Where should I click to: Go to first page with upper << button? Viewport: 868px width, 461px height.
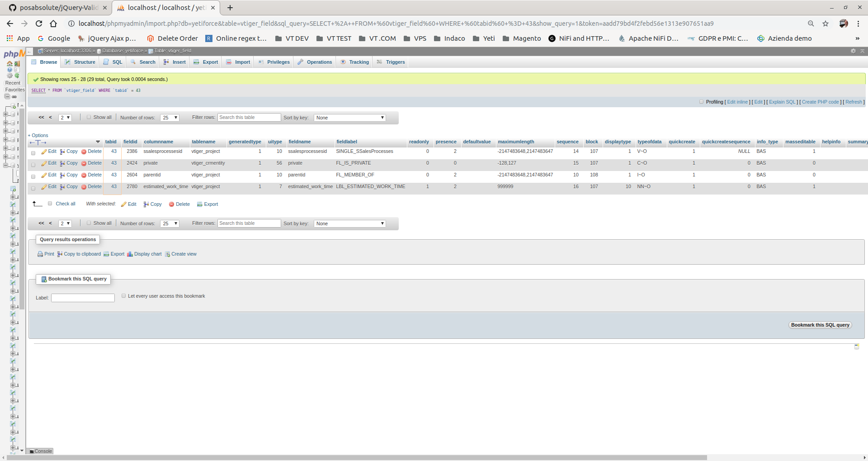point(41,117)
